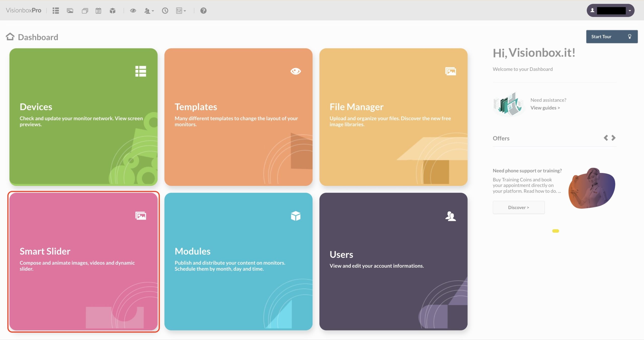The height and width of the screenshot is (340, 644).
Task: Click the image icon on File Manager card
Action: 451,71
